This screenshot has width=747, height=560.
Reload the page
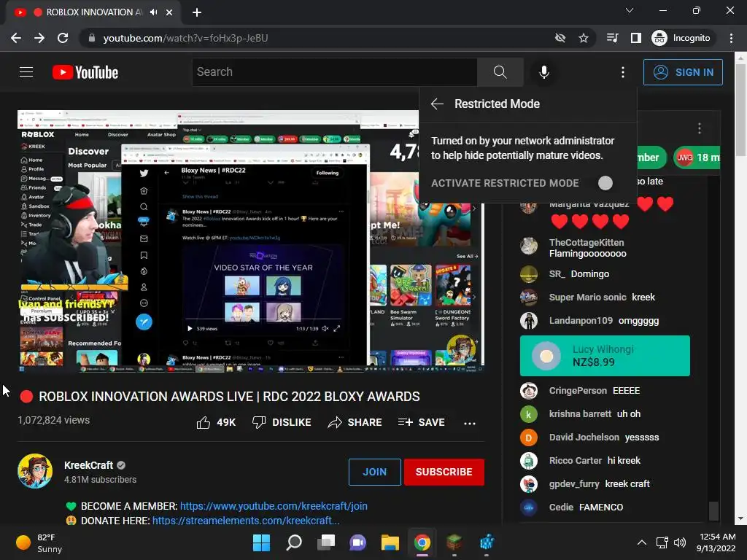coord(63,38)
